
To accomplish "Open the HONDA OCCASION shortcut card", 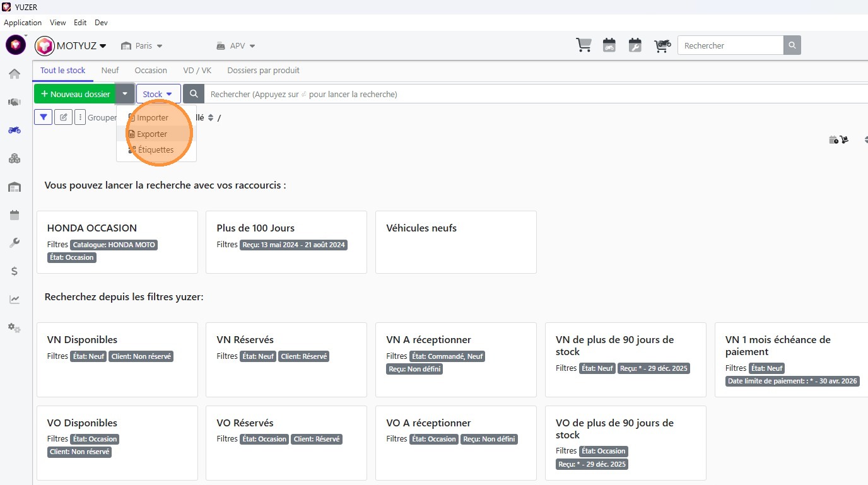I will click(x=117, y=242).
